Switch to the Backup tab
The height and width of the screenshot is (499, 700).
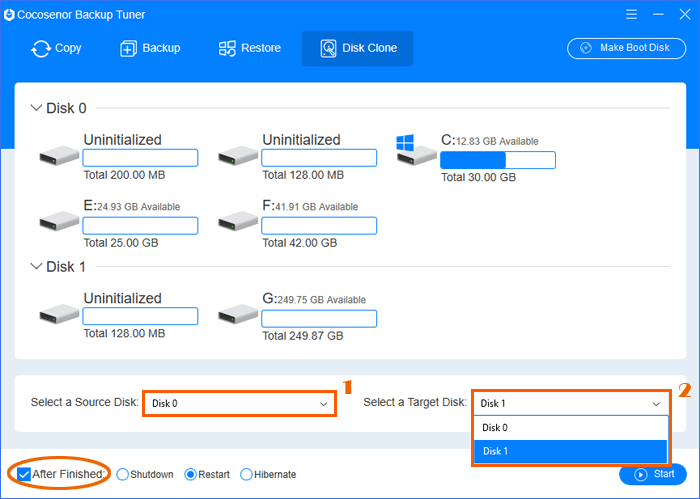[x=150, y=48]
